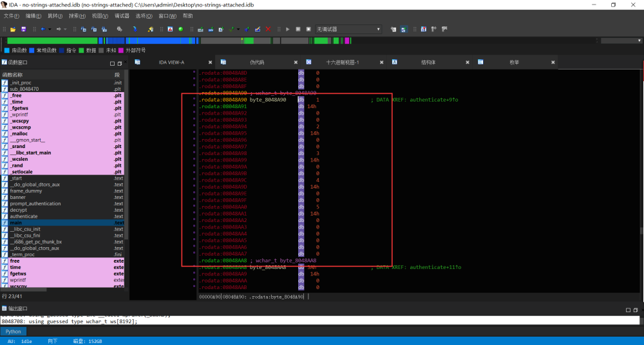Click the save database floppy icon
The image size is (644, 345).
pyautogui.click(x=23, y=29)
